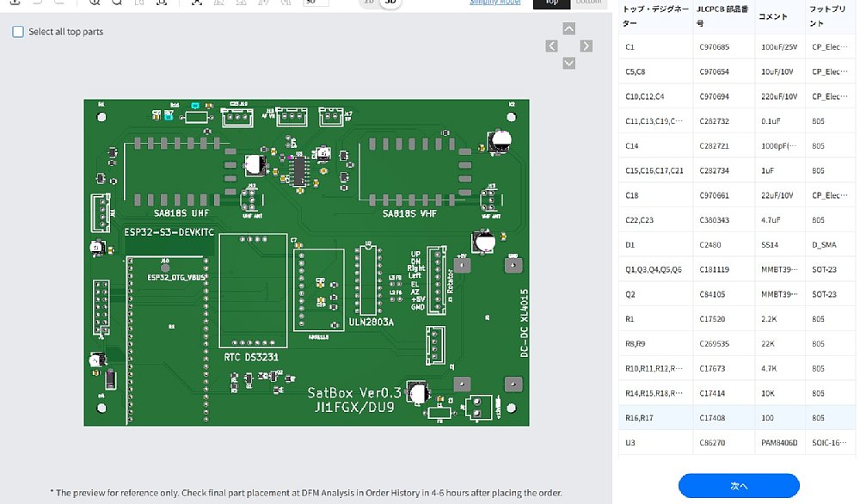This screenshot has height=504, width=860.
Task: Click the JLCPCB 部品番号 column header
Action: (x=723, y=16)
